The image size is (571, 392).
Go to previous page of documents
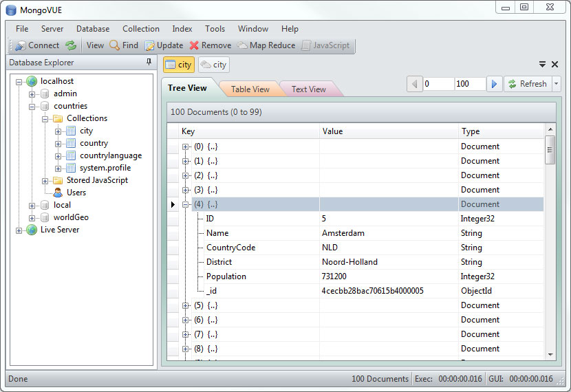point(415,84)
